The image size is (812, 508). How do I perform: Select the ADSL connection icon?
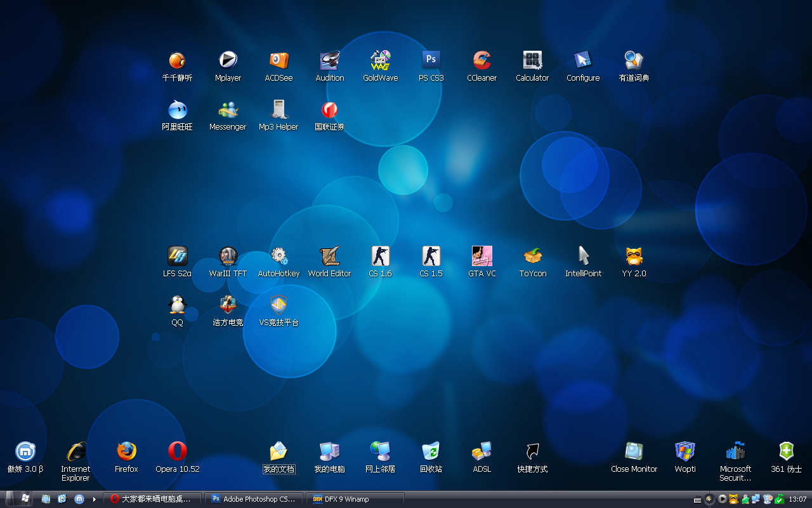(481, 458)
